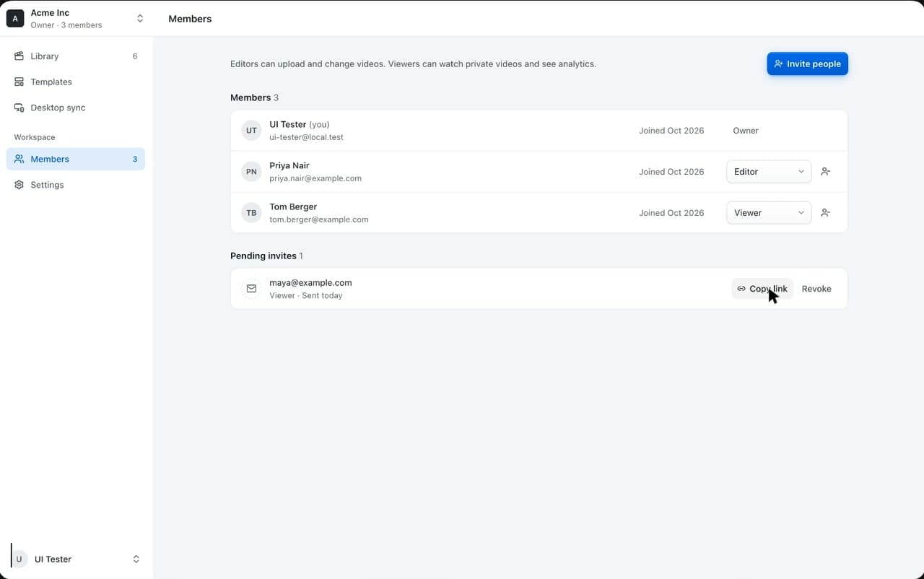This screenshot has height=579, width=924.
Task: Open workspace Settings in the sidebar
Action: tap(76, 185)
